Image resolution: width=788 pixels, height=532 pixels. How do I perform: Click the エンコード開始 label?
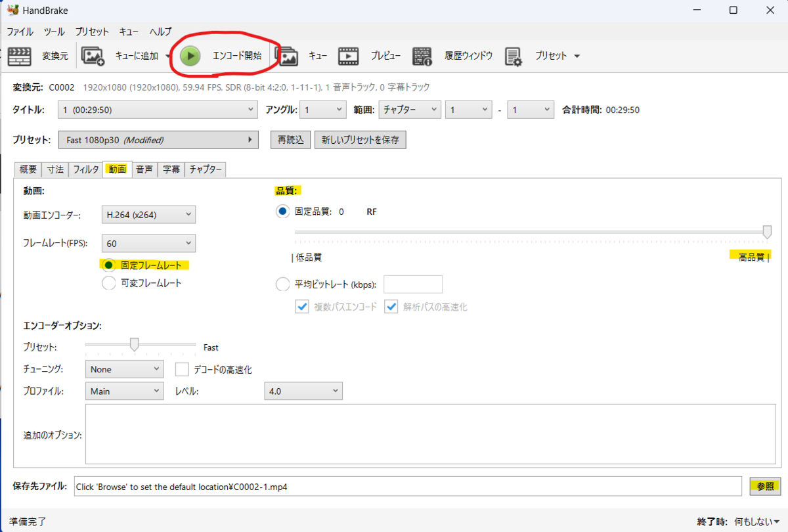point(236,56)
